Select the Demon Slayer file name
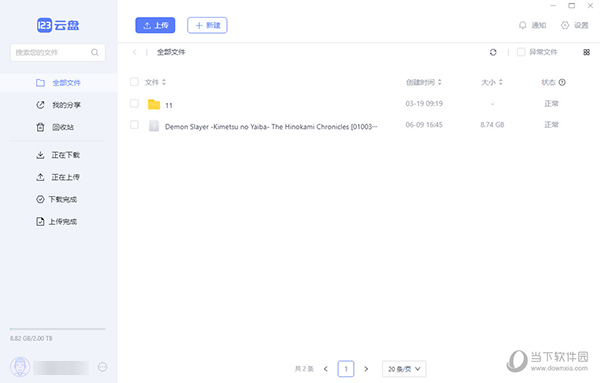Screen dimensions: 600x383 pos(271,127)
